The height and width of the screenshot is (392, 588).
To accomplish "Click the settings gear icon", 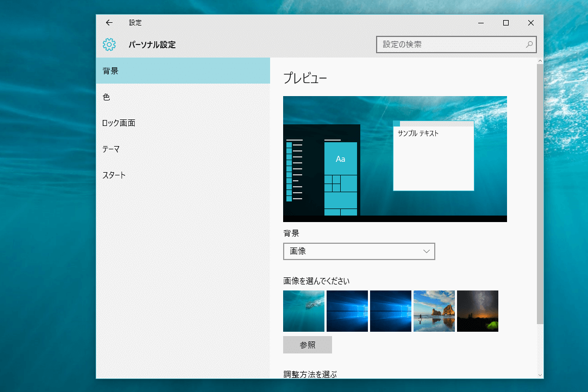I will (109, 45).
